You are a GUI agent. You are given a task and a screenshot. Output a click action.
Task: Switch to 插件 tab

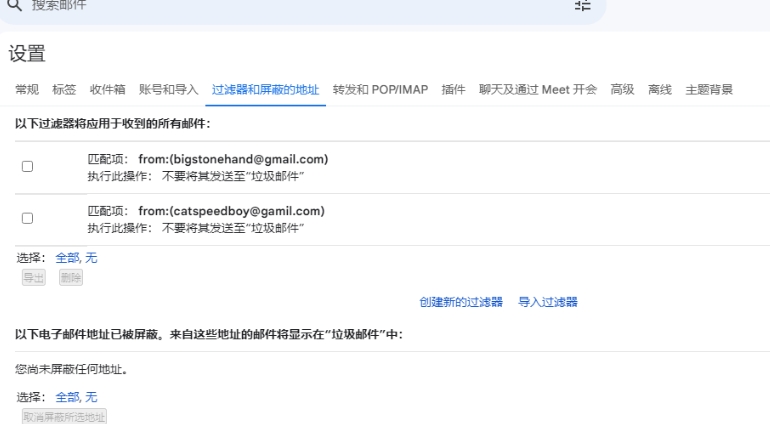click(x=453, y=89)
